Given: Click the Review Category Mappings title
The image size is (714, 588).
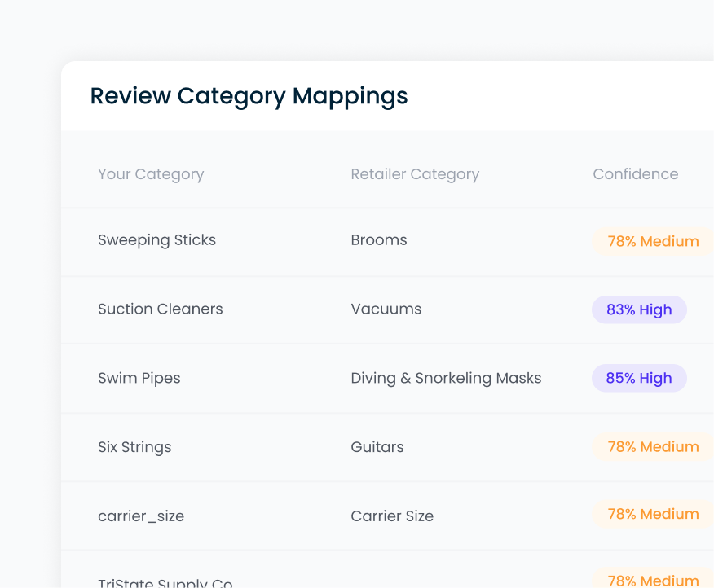Looking at the screenshot, I should coord(249,96).
